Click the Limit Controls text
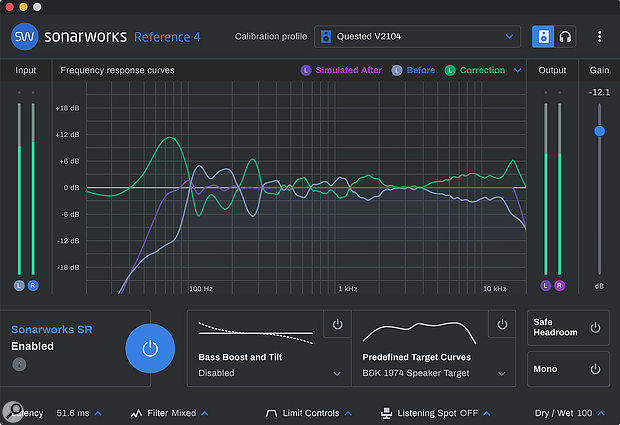The width and height of the screenshot is (620, 425). (311, 413)
